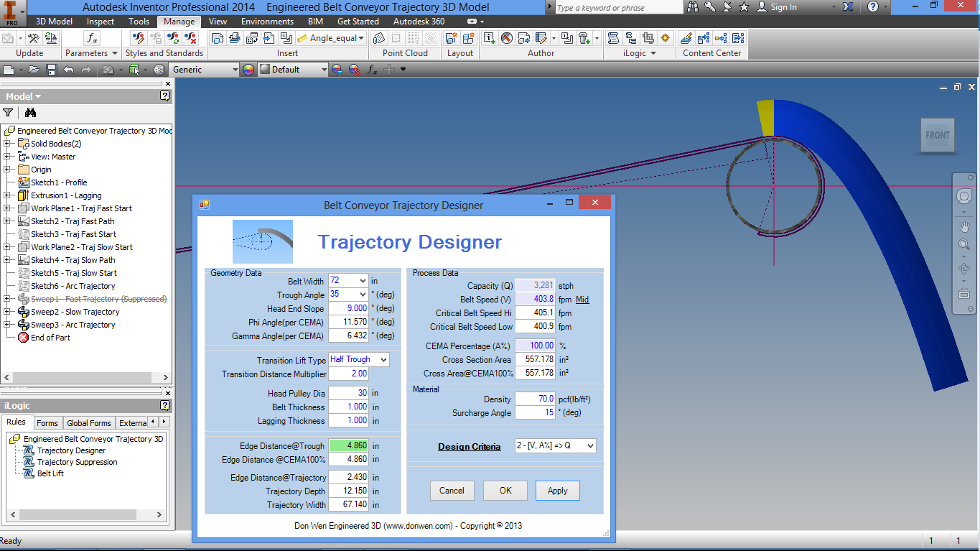The image size is (980, 551).
Task: Switch to the Forms tab in iLogic panel
Action: 47,423
